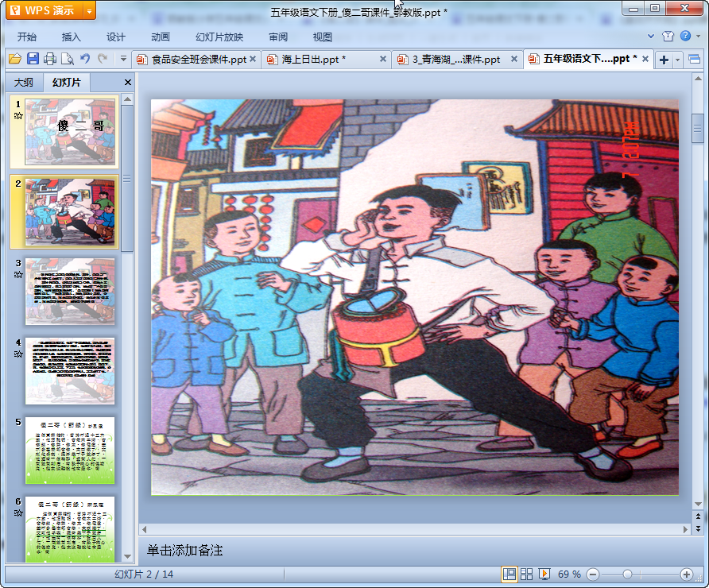Open the 视图 menu tab
Image resolution: width=709 pixels, height=588 pixels.
click(x=323, y=37)
